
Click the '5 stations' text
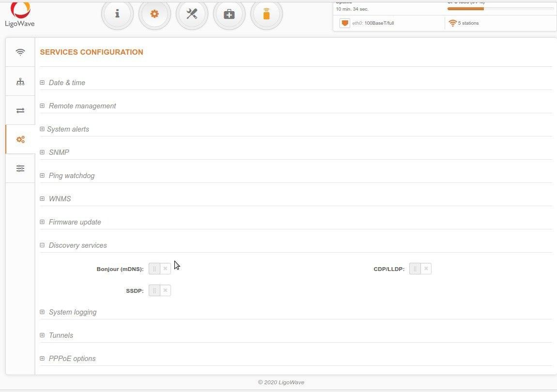coord(468,23)
